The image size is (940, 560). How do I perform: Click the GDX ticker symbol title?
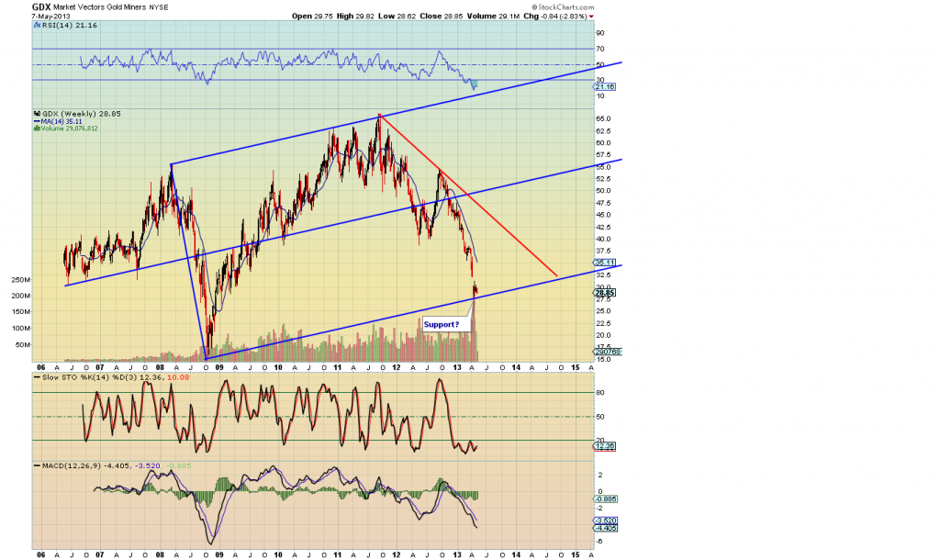tap(41, 7)
